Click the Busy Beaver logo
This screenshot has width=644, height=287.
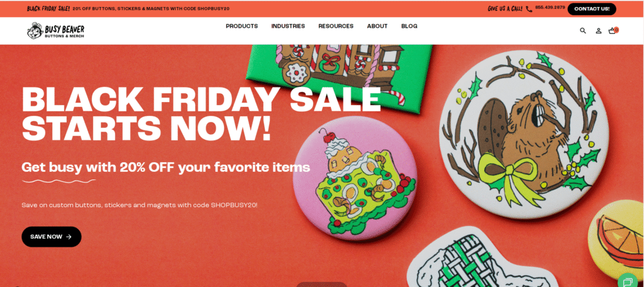pyautogui.click(x=55, y=31)
